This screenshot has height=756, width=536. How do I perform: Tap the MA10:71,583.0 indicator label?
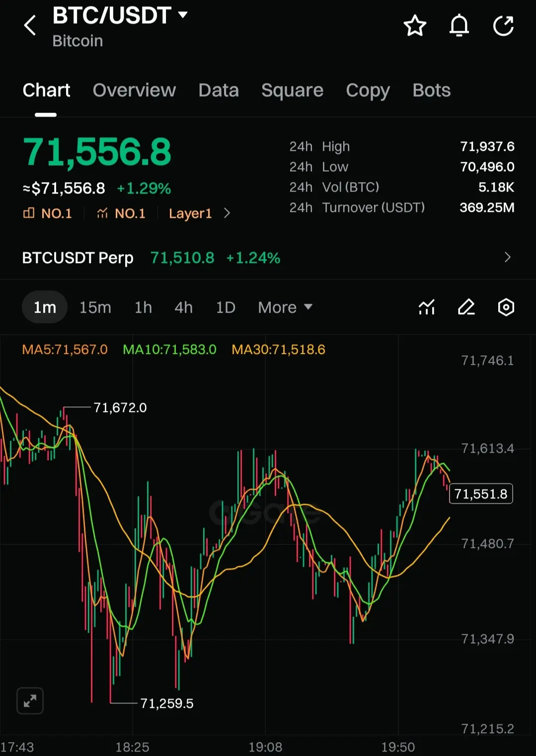pyautogui.click(x=169, y=349)
